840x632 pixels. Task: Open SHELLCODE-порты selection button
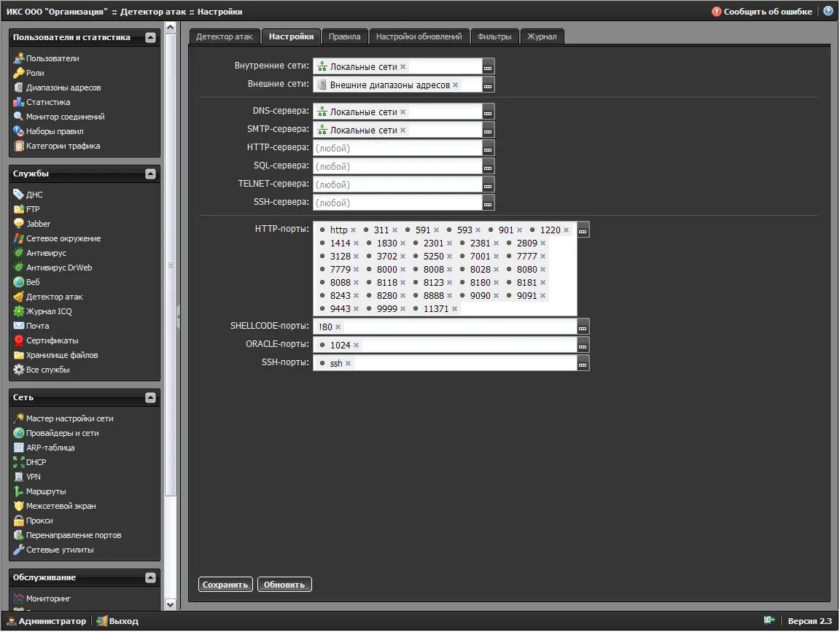click(x=583, y=327)
